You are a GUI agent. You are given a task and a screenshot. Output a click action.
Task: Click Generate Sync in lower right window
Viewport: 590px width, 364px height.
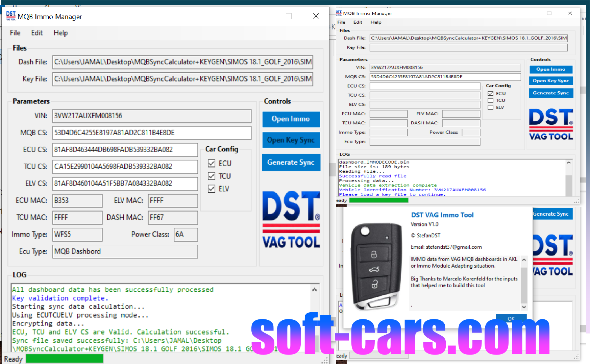pyautogui.click(x=553, y=214)
